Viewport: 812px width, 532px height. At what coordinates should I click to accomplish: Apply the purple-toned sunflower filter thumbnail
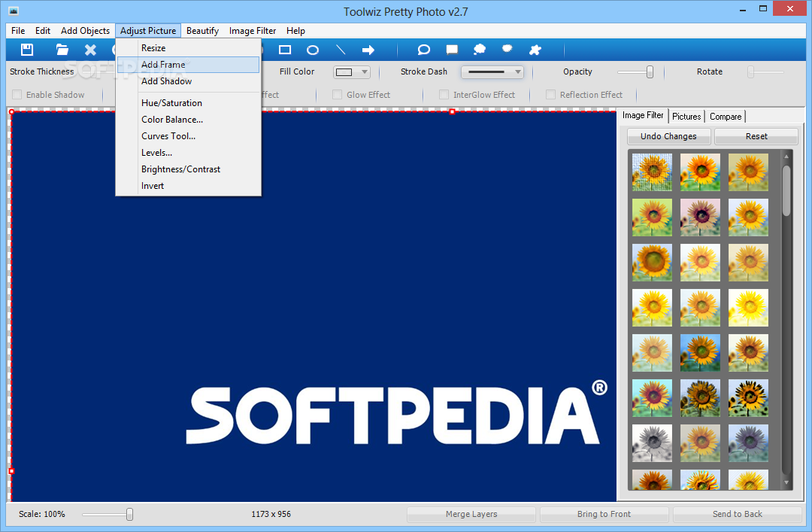(x=700, y=217)
